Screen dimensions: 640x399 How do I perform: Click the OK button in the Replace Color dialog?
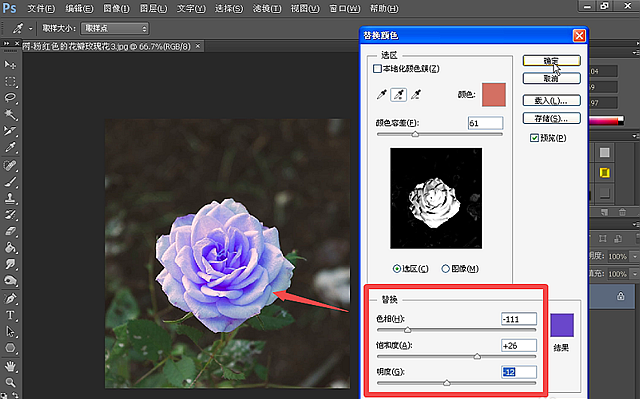tap(551, 61)
